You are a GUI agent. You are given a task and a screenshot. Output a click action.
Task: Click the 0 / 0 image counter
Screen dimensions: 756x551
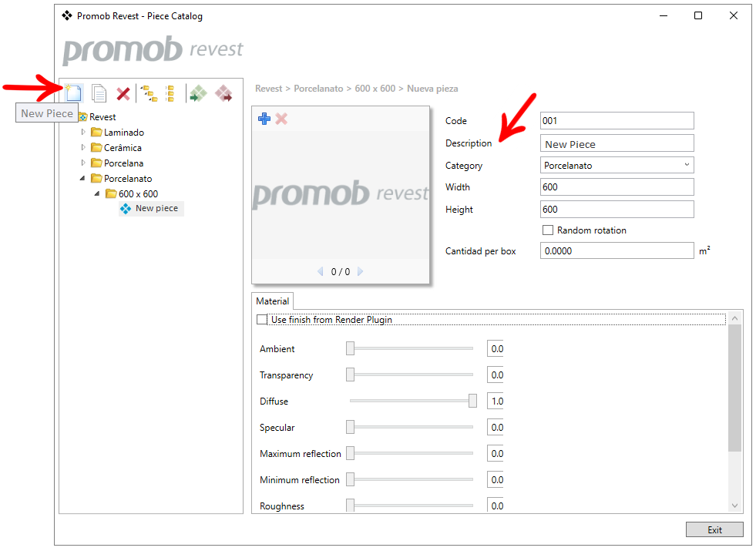pyautogui.click(x=341, y=272)
